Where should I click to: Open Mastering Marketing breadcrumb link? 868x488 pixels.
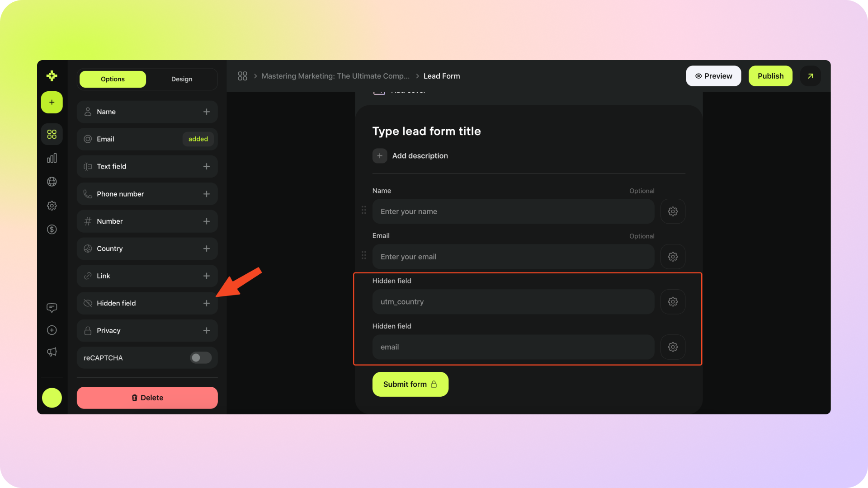pyautogui.click(x=335, y=76)
